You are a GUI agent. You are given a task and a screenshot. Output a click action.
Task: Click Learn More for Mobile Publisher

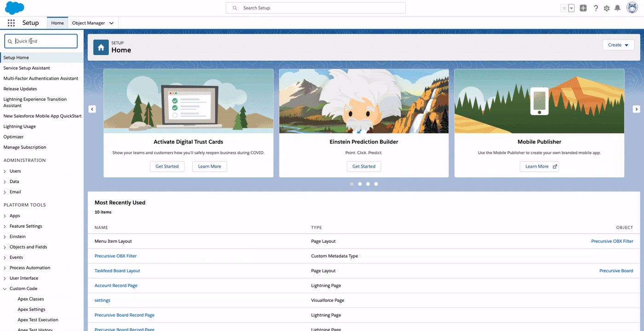539,166
